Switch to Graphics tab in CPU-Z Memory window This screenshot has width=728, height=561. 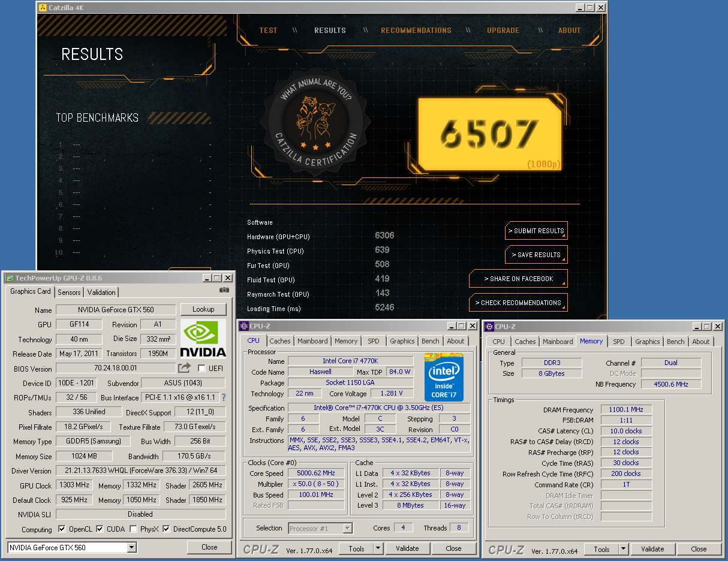648,342
